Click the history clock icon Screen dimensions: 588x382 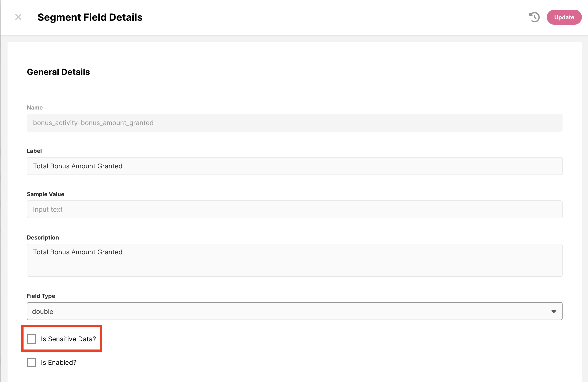534,17
